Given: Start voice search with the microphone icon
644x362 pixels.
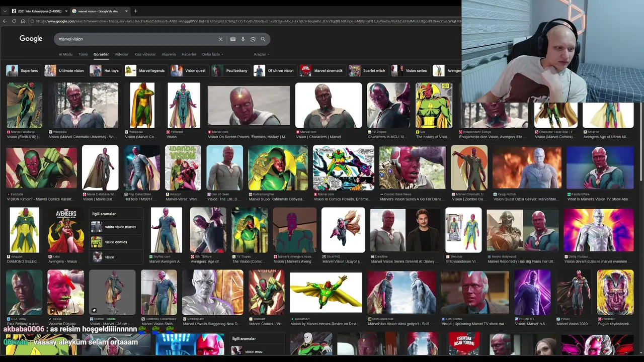Looking at the screenshot, I should [x=243, y=39].
